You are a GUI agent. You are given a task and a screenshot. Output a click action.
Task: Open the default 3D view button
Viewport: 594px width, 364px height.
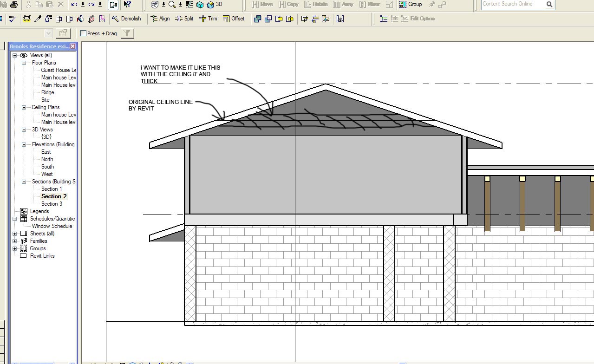pos(215,5)
